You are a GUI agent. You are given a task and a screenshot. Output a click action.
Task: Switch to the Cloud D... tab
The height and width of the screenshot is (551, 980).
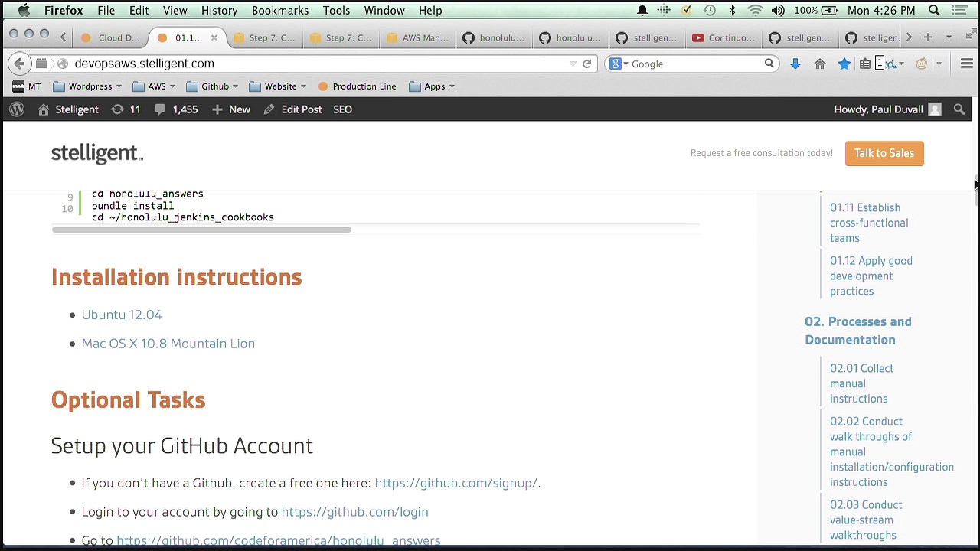pos(111,37)
